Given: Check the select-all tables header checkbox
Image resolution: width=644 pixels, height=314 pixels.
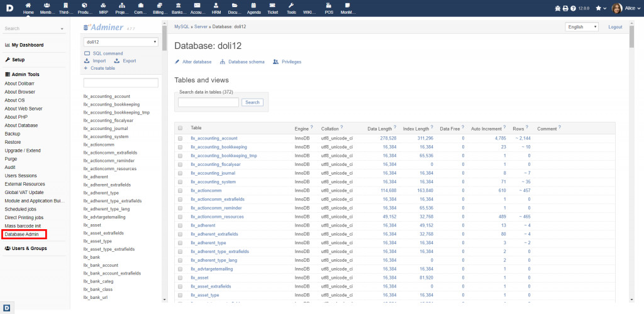Looking at the screenshot, I should 180,128.
